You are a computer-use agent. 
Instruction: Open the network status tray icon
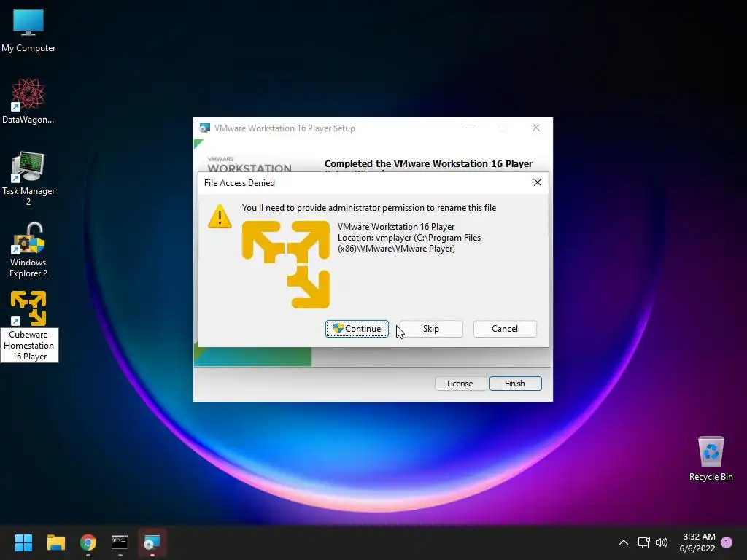tap(643, 542)
